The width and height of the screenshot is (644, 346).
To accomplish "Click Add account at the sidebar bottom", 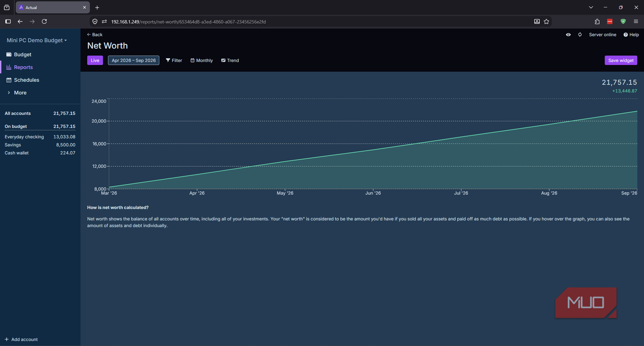I will (21, 340).
